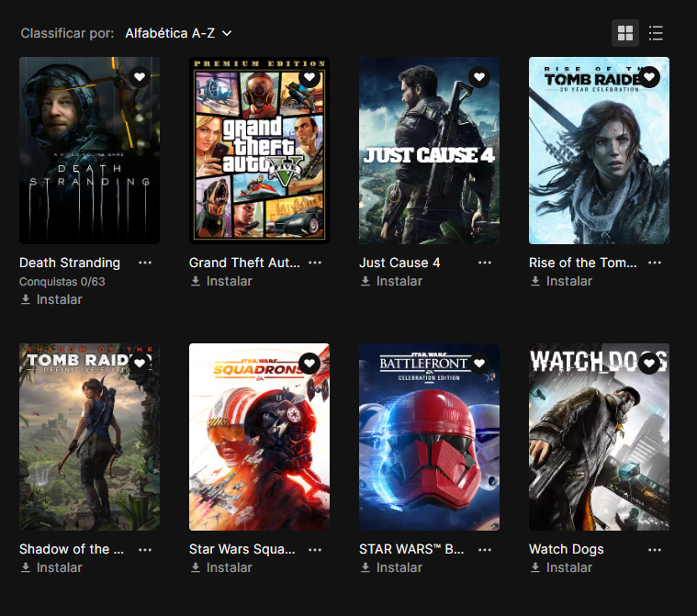The image size is (697, 616).
Task: Toggle favorite heart on Star Wars Battlefront
Action: tap(479, 364)
